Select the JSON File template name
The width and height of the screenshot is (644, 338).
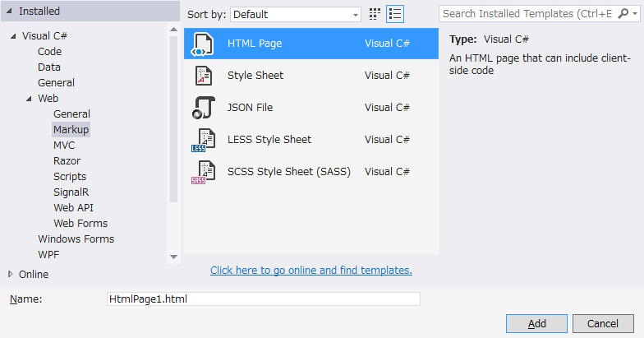250,107
